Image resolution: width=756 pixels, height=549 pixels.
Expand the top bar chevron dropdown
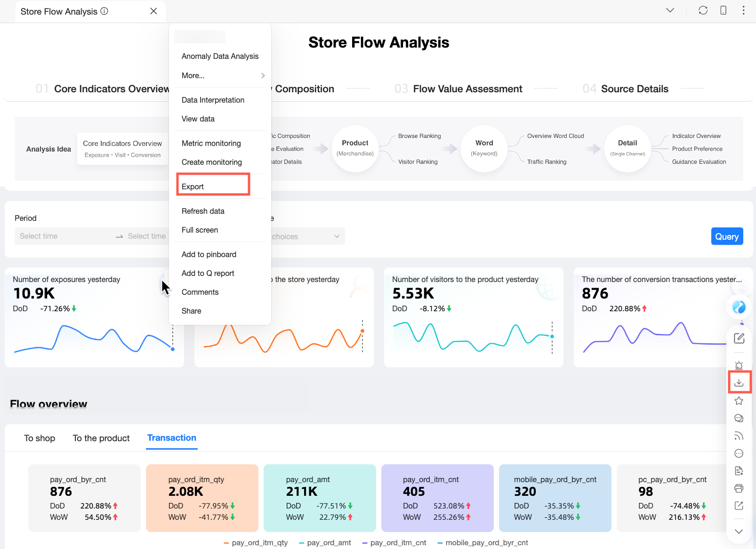670,10
